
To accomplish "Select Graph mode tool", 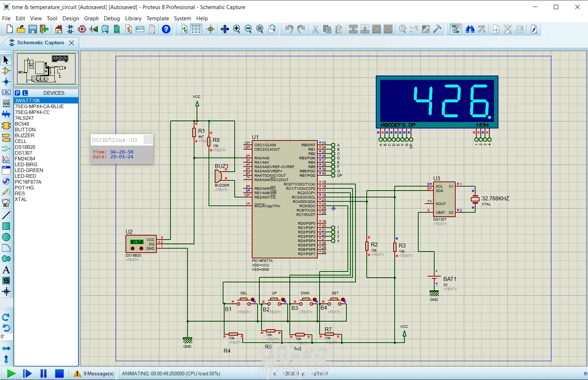I will [6, 159].
